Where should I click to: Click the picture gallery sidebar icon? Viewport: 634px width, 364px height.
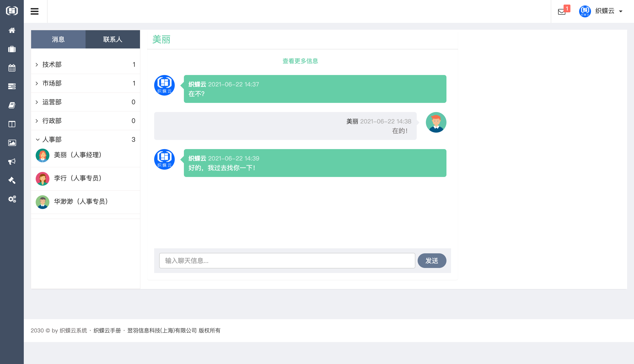click(12, 143)
